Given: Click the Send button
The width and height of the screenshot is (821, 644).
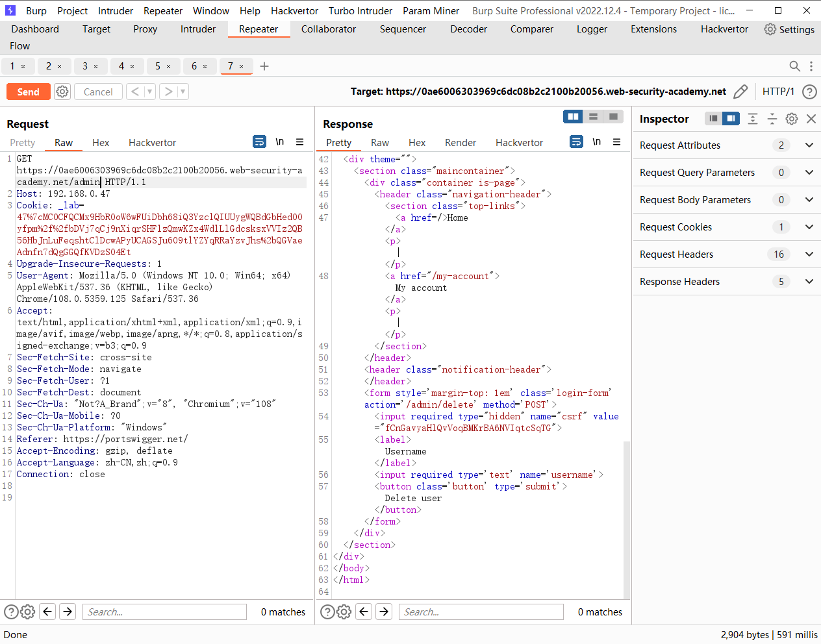Looking at the screenshot, I should coord(28,92).
